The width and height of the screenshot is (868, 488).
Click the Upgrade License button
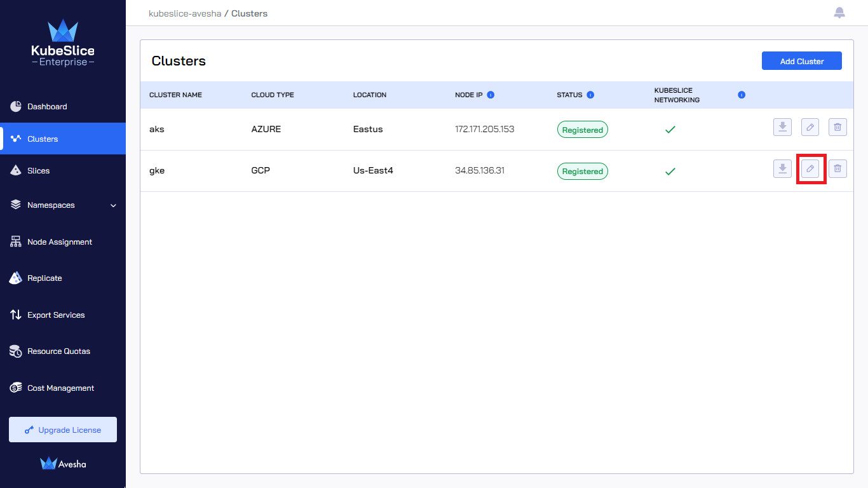(x=63, y=430)
